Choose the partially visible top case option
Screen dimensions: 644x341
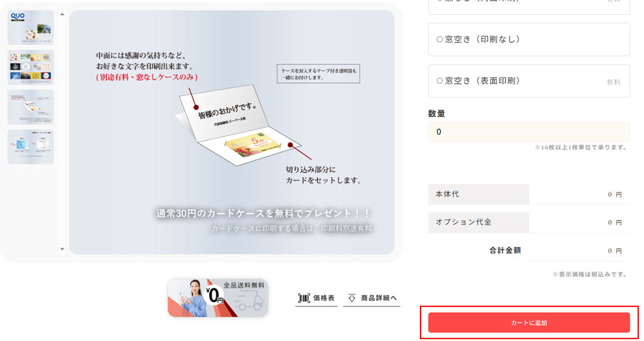tap(529, 7)
